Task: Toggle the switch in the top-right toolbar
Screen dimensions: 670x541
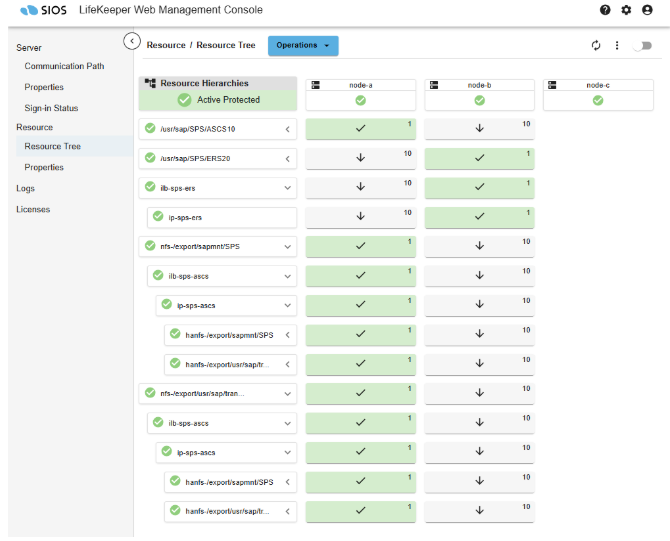Action: click(641, 45)
